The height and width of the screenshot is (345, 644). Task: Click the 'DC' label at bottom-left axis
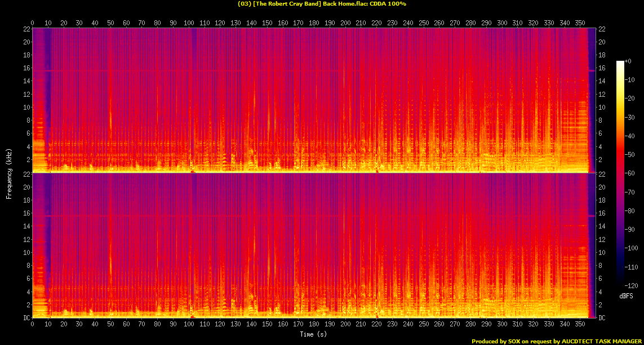(x=25, y=318)
